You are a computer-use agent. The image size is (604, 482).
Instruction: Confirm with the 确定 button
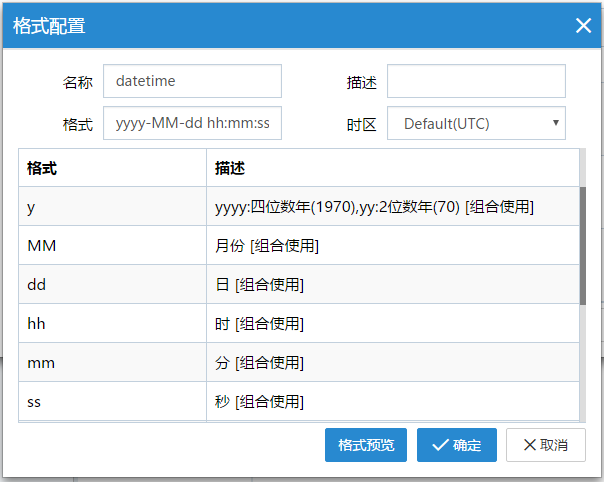pyautogui.click(x=457, y=445)
